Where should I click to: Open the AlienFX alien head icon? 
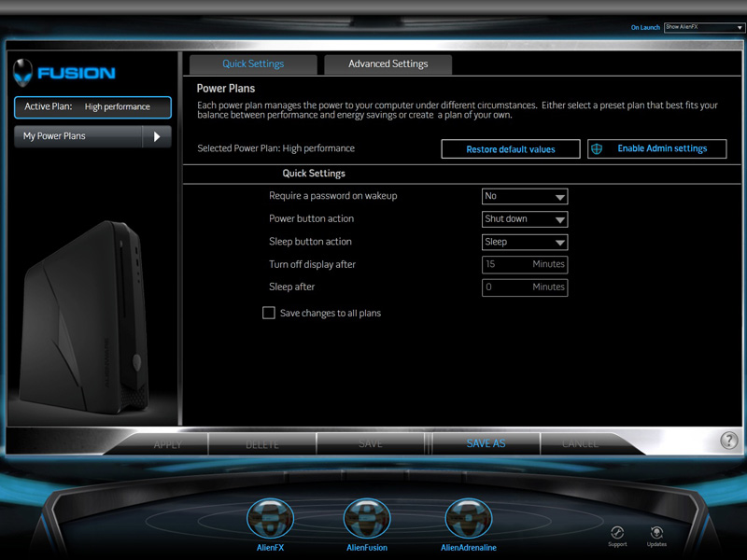(270, 519)
